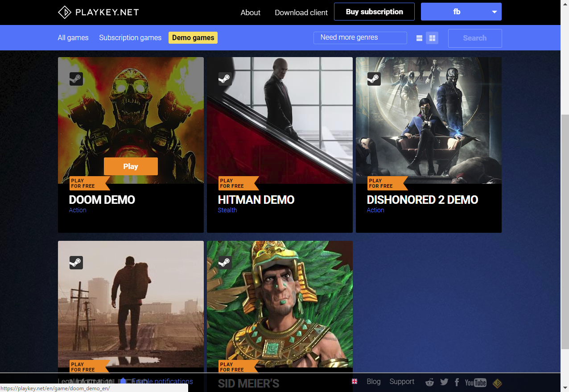The height and width of the screenshot is (392, 569).
Task: Click the Steam icon on the backpack-walker card
Action: pos(76,263)
